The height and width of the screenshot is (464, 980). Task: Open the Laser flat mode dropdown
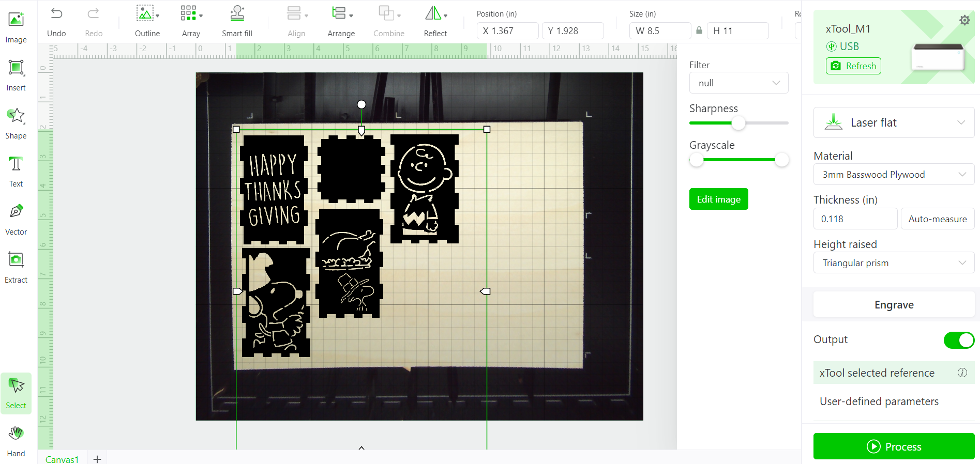tap(894, 122)
